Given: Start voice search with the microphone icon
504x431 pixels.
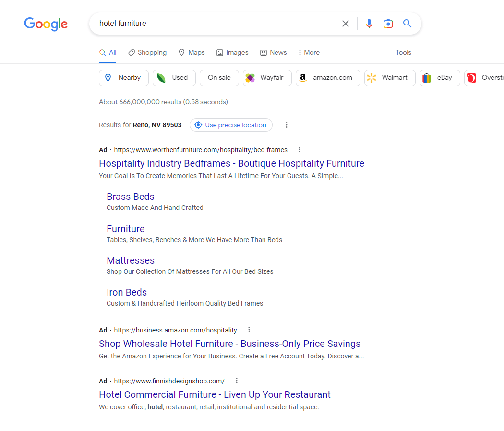Looking at the screenshot, I should pyautogui.click(x=369, y=24).
